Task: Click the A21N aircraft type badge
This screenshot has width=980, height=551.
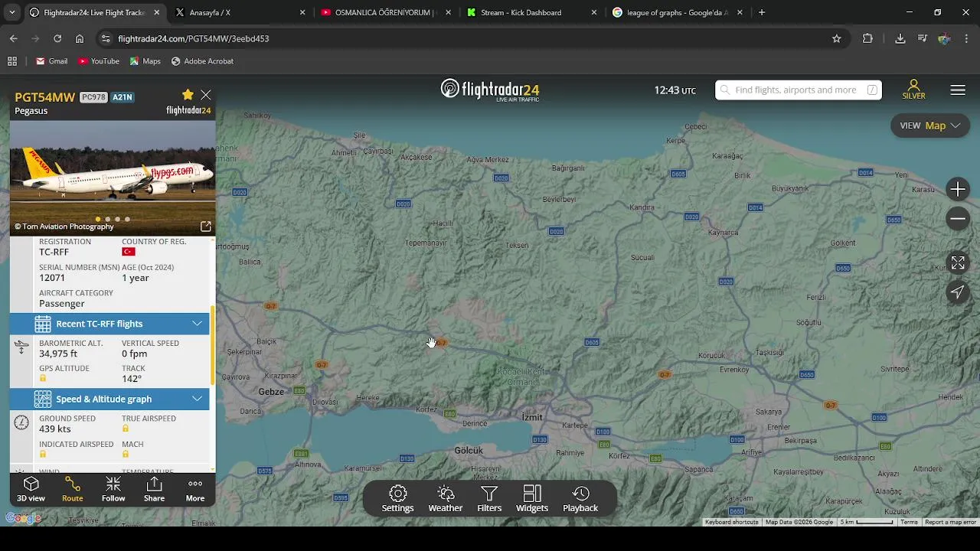Action: (122, 97)
